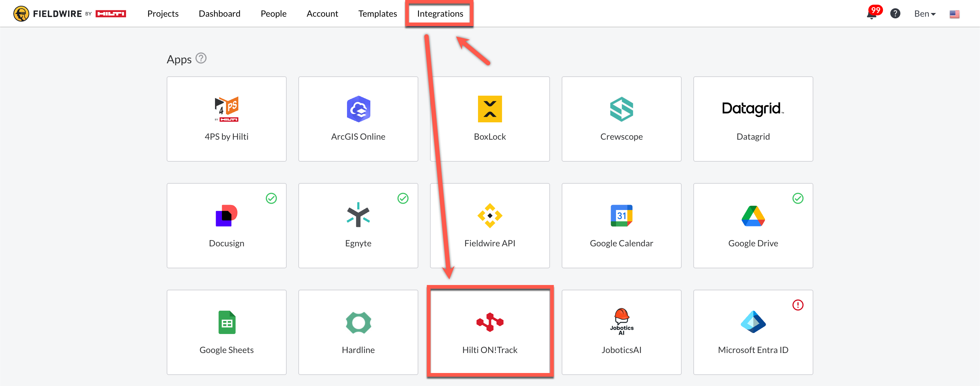
Task: Select the Google Calendar app icon
Action: [621, 216]
